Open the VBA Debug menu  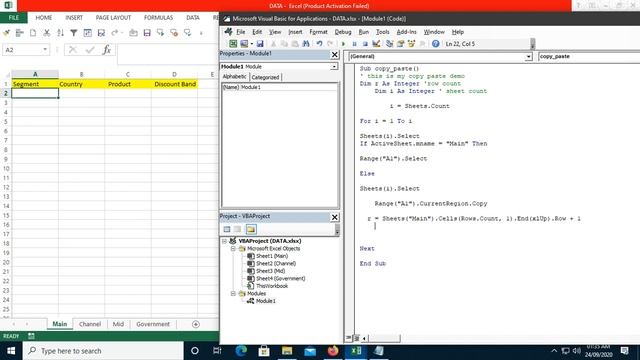point(343,32)
